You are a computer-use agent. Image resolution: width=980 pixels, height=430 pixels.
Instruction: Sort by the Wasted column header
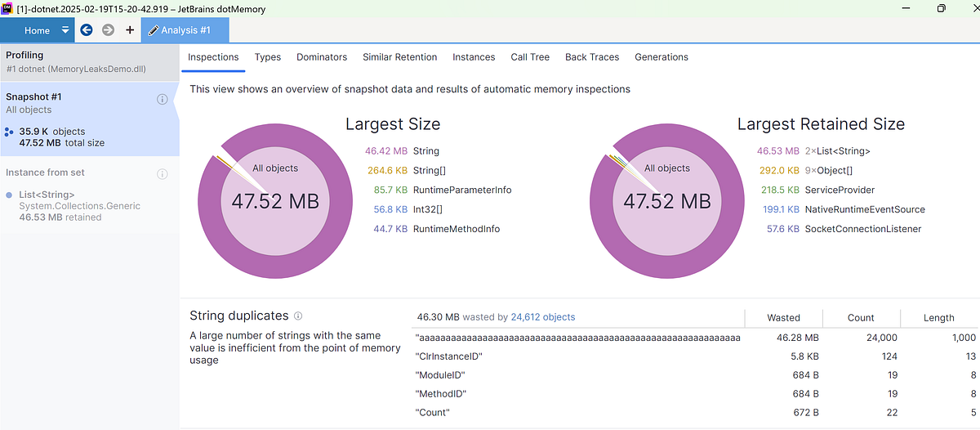click(x=783, y=318)
